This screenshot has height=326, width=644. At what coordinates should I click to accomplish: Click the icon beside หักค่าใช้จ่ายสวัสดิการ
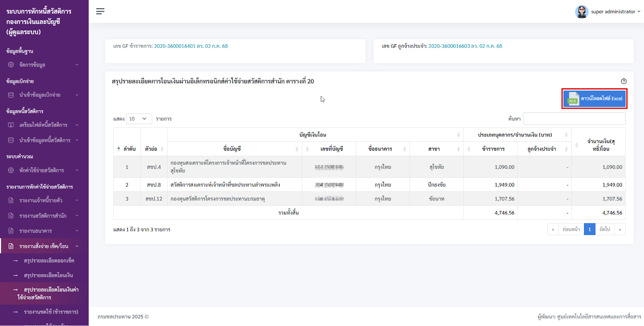[11, 170]
